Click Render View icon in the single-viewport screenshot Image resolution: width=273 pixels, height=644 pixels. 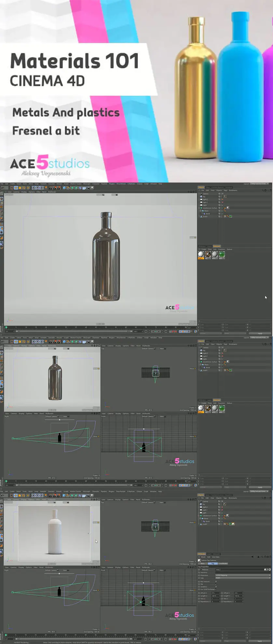click(x=50, y=188)
